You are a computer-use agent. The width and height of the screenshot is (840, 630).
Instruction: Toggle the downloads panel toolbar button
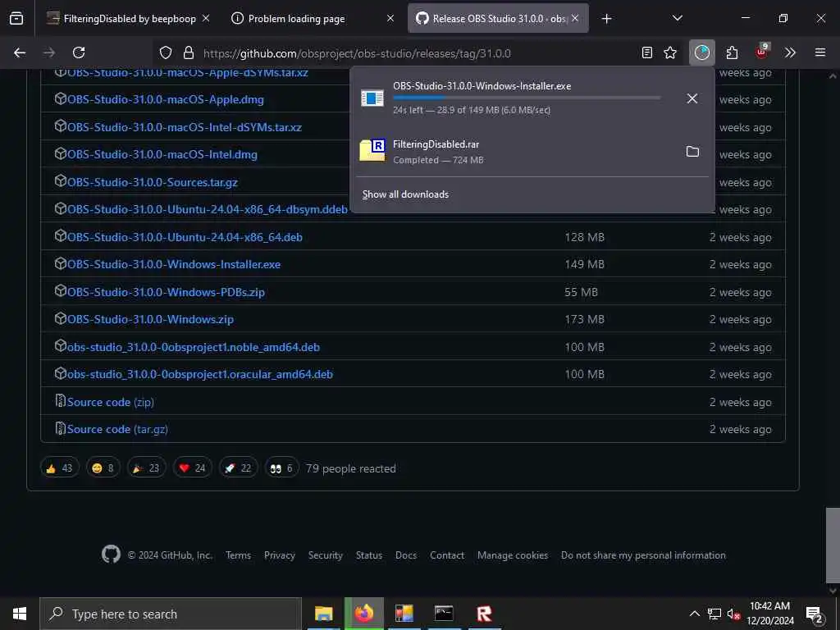[702, 52]
